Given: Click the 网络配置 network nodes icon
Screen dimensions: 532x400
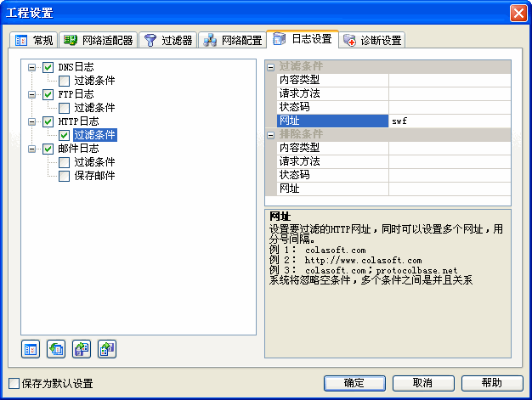Looking at the screenshot, I should point(210,40).
